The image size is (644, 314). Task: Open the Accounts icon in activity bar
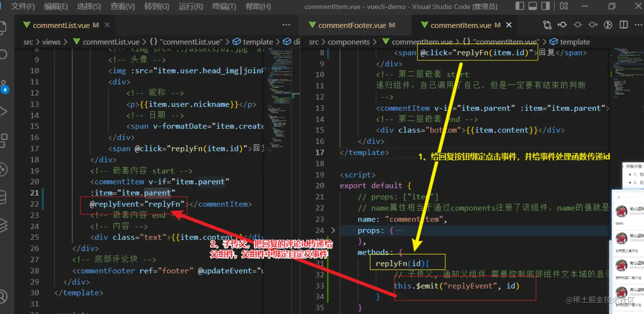coord(3,296)
